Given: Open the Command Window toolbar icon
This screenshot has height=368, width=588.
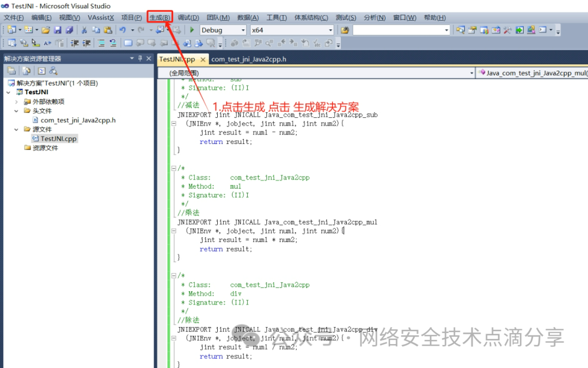Looking at the screenshot, I should click(x=543, y=30).
